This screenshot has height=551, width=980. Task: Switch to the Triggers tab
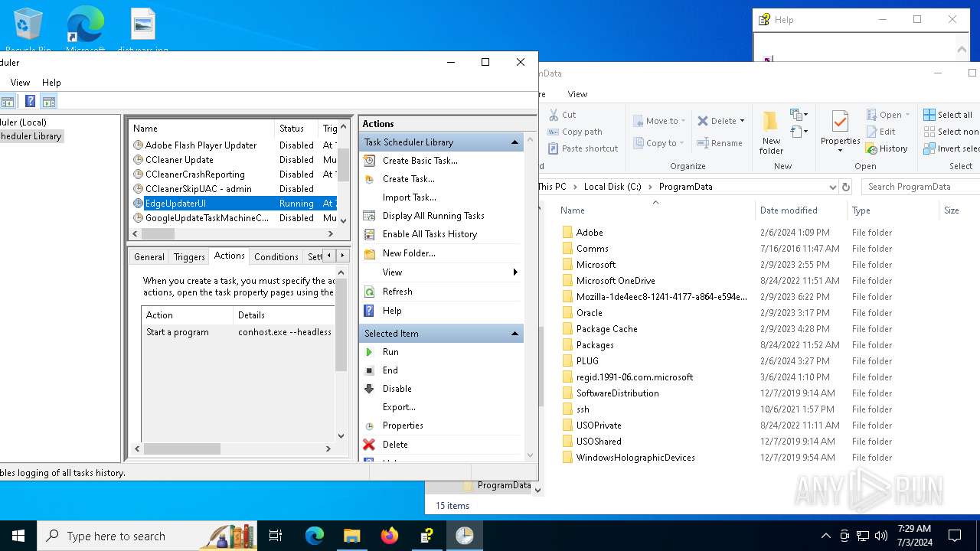point(189,257)
